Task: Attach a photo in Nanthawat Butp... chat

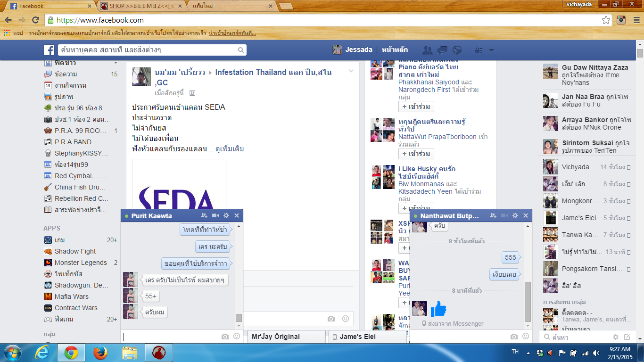Action: pos(514,337)
